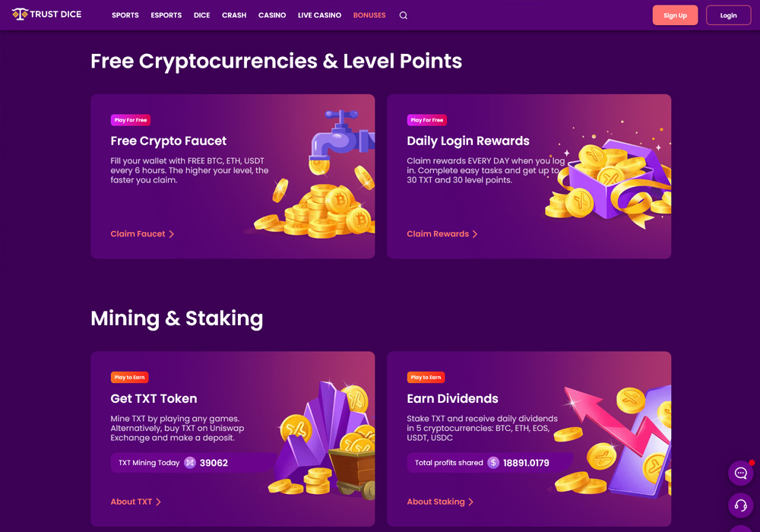The width and height of the screenshot is (760, 532).
Task: Open the Sports menu item
Action: [x=125, y=15]
